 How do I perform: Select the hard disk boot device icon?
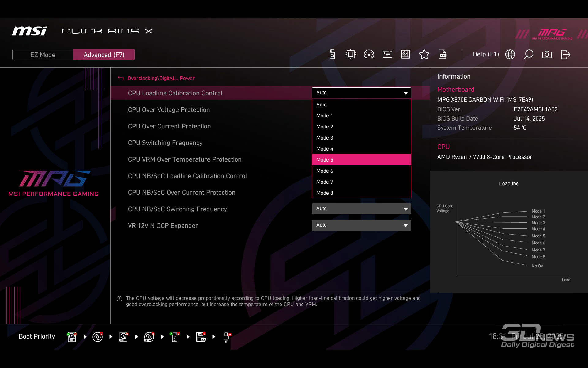[72, 337]
